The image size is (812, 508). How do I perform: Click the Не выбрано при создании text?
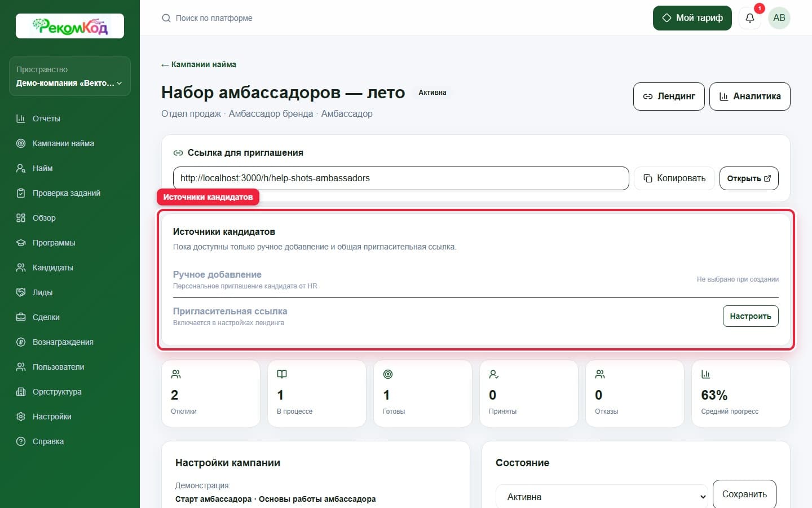tap(738, 279)
